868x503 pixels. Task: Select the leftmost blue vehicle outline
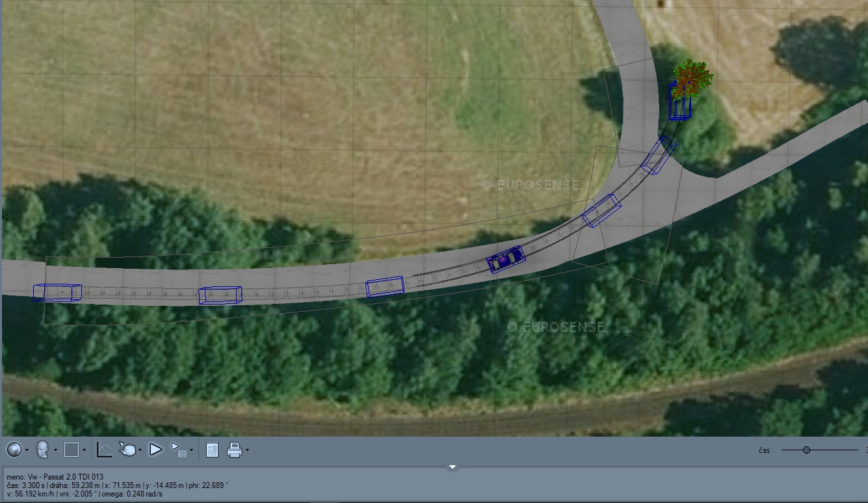pos(57,293)
